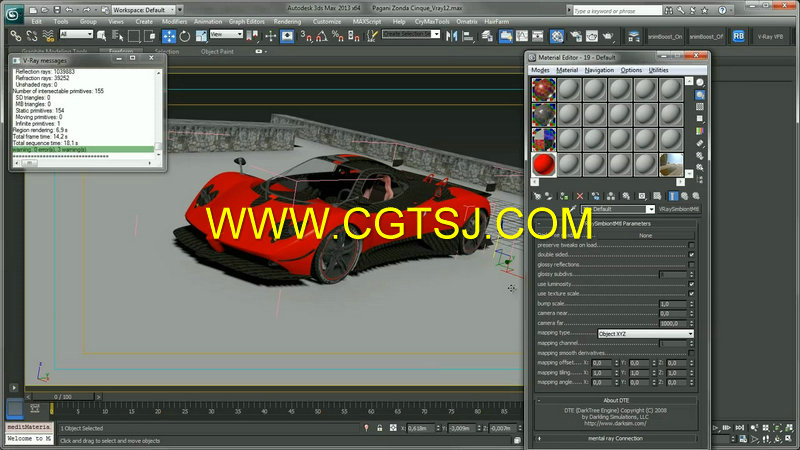Open Select by Name list icon
The height and width of the screenshot is (450, 800).
[117, 36]
